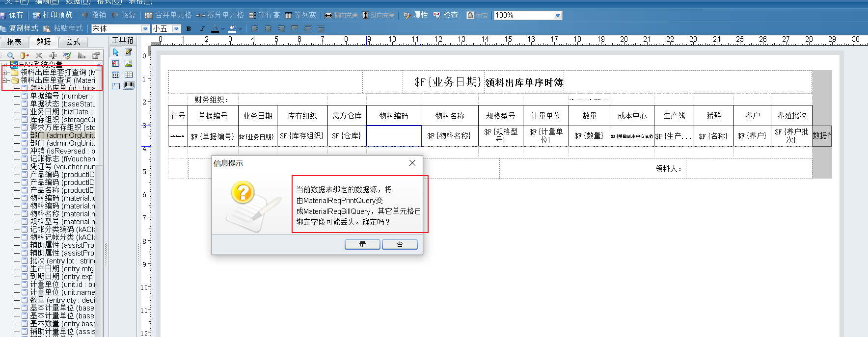Open 打印预览 print preview
The width and height of the screenshot is (868, 337).
(52, 15)
